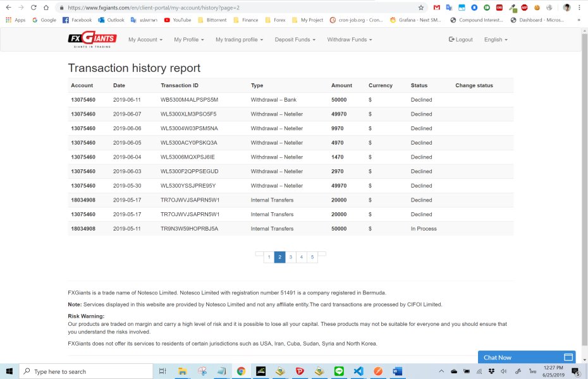Click the Gmail extension icon in Chrome toolbar
This screenshot has height=379, width=588.
point(436,8)
